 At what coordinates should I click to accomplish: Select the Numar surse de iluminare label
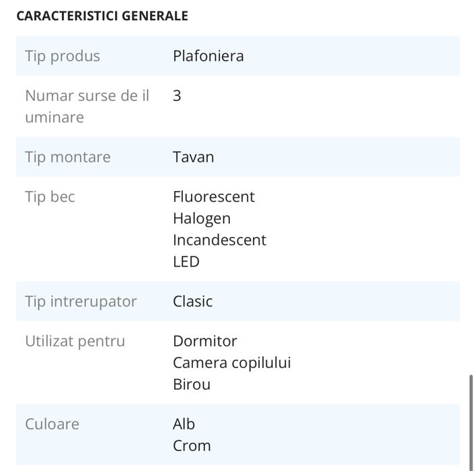(x=87, y=106)
